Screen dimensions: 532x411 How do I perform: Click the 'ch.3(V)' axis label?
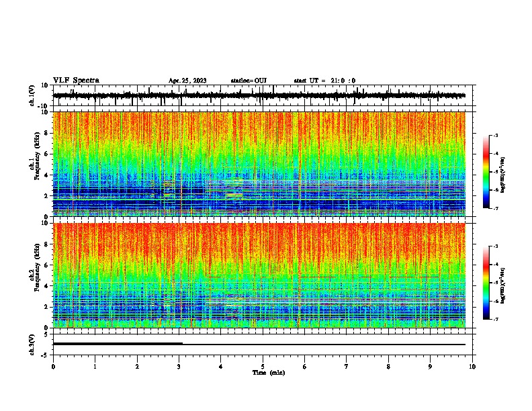point(32,345)
